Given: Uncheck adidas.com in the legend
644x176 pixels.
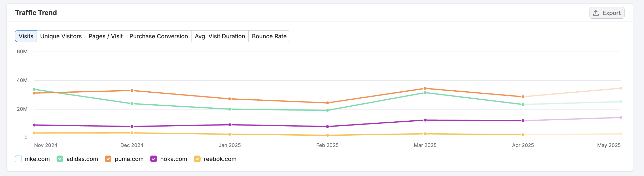Looking at the screenshot, I should (60, 159).
